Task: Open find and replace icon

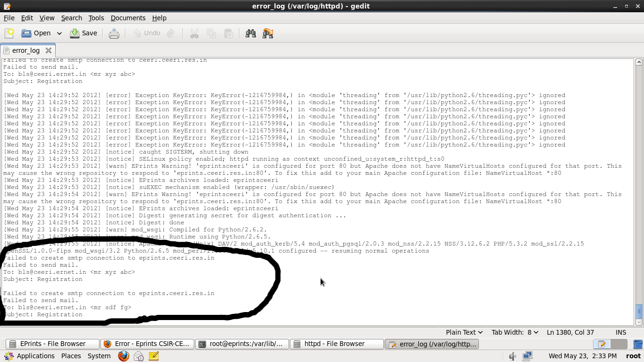Action: [268, 33]
